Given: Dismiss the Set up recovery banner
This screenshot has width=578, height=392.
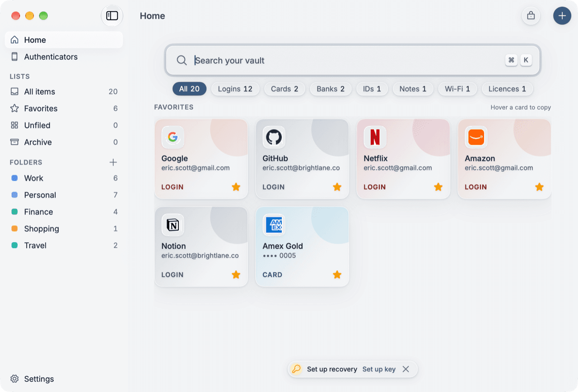Looking at the screenshot, I should (x=406, y=369).
